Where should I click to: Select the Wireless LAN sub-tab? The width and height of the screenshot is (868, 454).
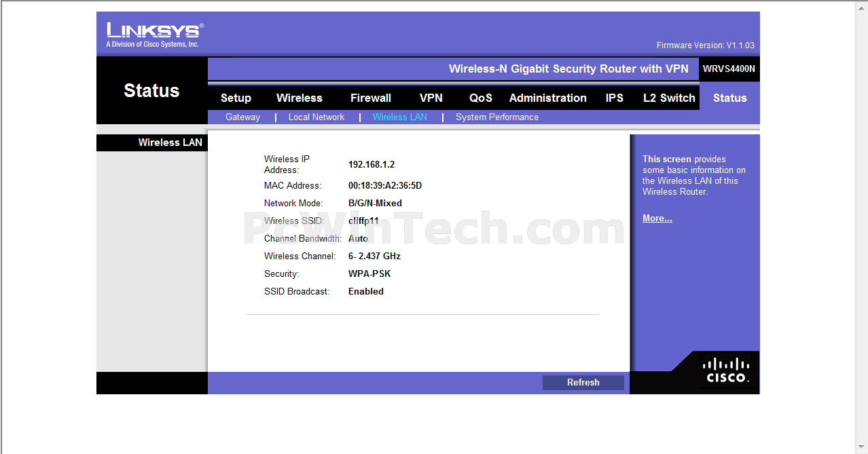pos(400,117)
